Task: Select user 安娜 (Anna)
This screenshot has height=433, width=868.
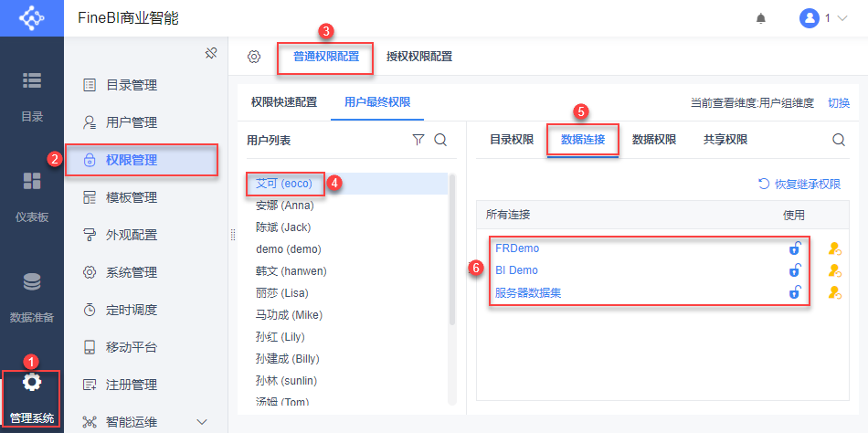Action: [283, 206]
